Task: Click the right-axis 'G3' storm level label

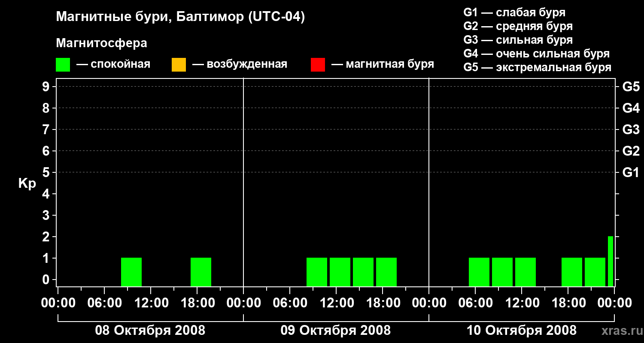Action: click(x=631, y=130)
